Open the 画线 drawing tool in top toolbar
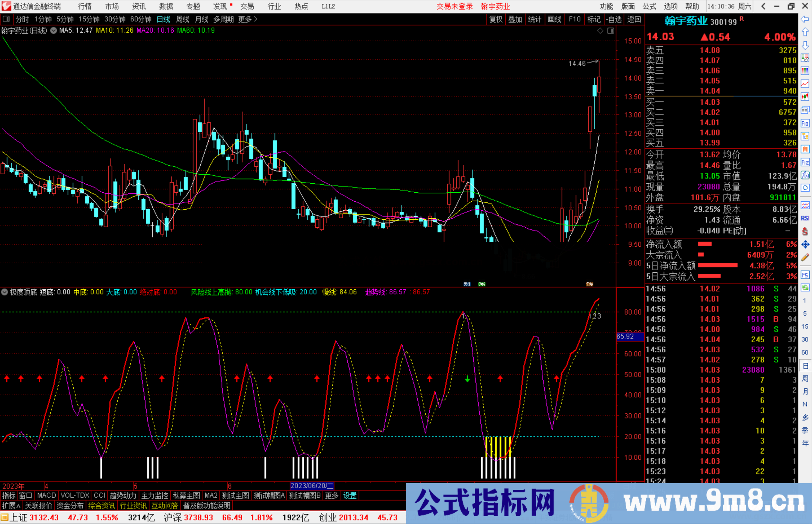812x524 pixels. point(554,19)
